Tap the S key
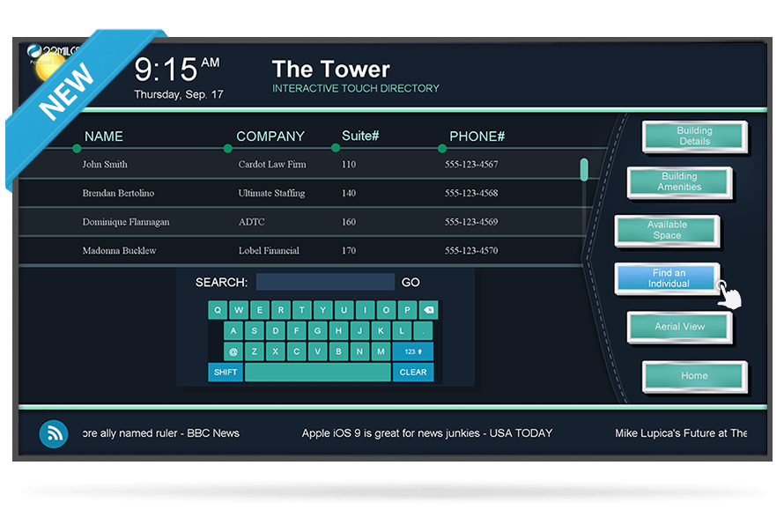 pyautogui.click(x=255, y=331)
